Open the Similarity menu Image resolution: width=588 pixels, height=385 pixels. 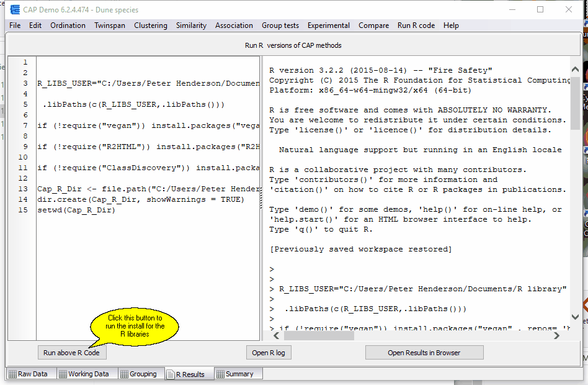[x=191, y=25]
